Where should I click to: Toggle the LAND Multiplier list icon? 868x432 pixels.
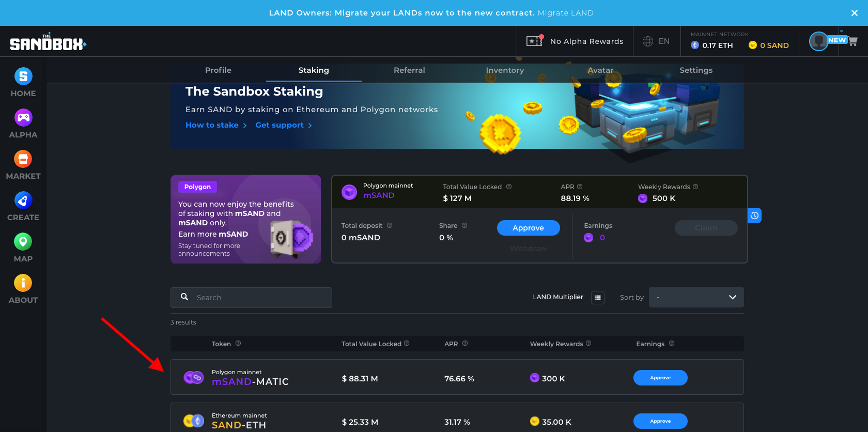(598, 298)
